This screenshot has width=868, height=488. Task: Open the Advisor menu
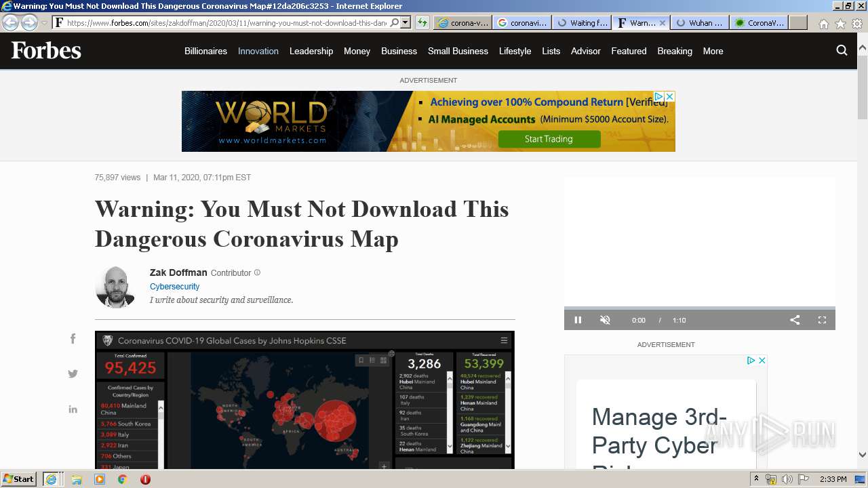coord(586,51)
